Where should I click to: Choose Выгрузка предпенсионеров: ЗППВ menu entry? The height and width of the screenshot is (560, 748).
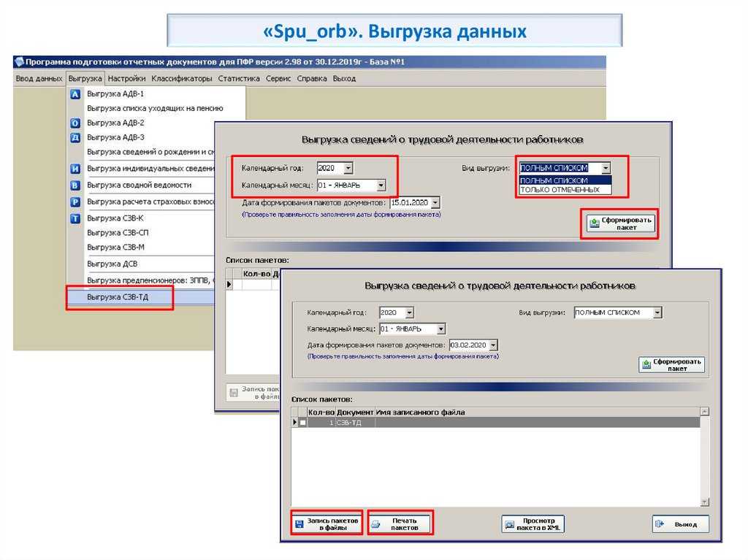pos(150,280)
